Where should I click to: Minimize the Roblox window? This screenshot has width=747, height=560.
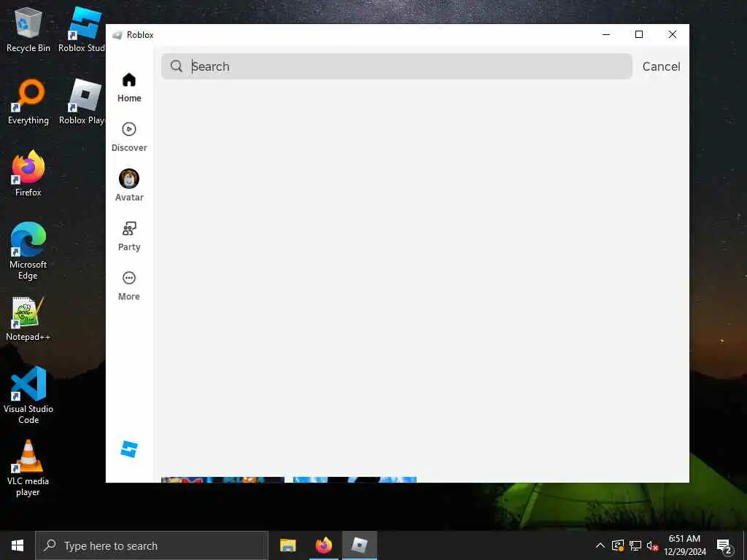(x=606, y=34)
